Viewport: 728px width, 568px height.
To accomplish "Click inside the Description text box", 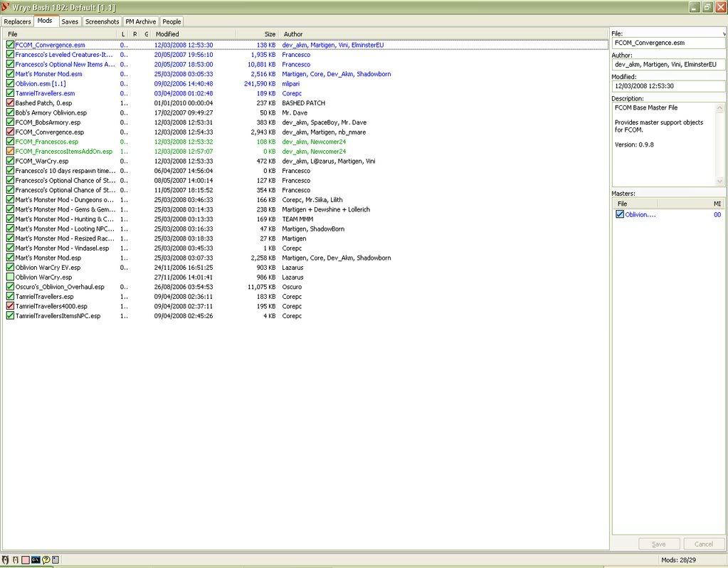I will pos(664,144).
